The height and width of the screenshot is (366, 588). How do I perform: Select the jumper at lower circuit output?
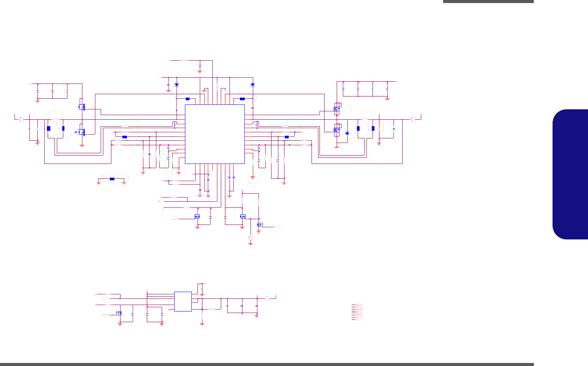click(x=267, y=299)
